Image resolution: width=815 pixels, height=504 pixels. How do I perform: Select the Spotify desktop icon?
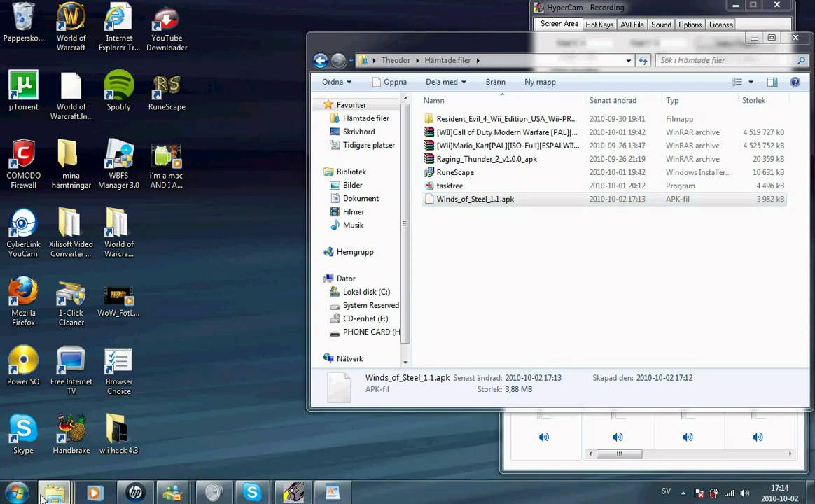click(118, 91)
